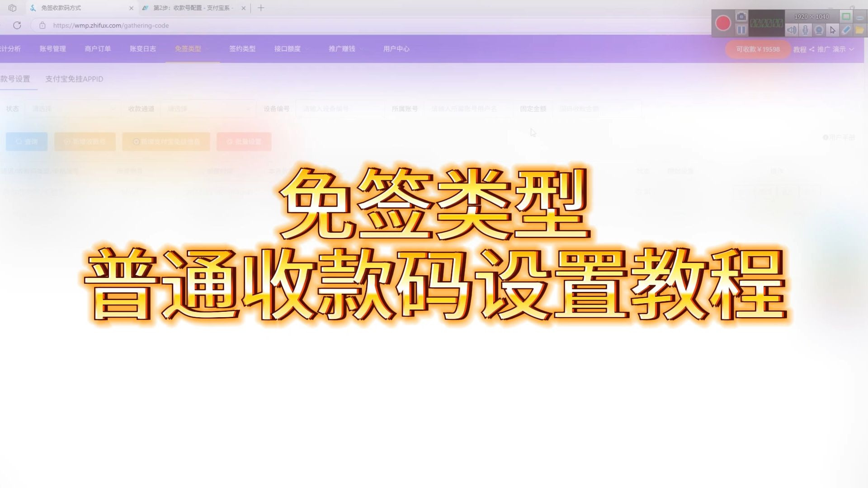Click the orange 新增支付宝 button

point(166,142)
